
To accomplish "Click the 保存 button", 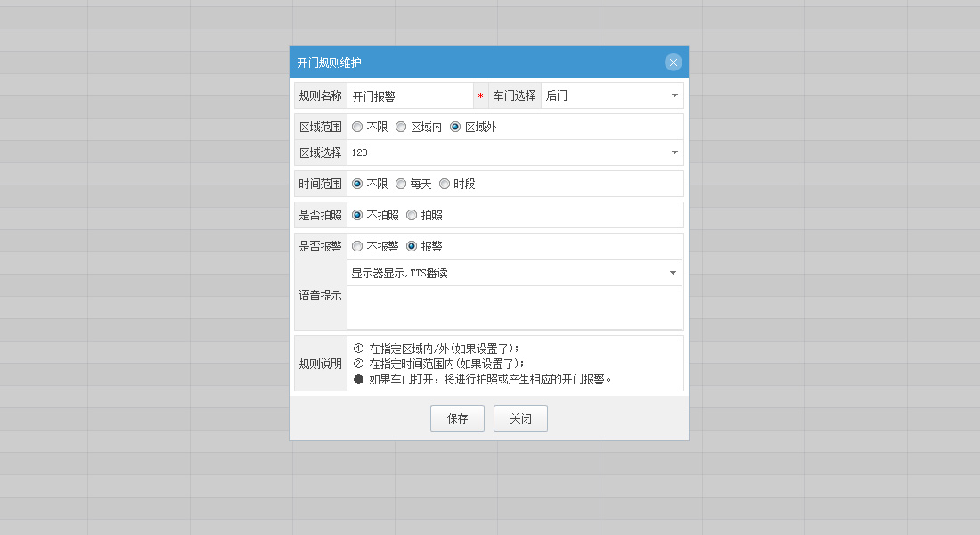I will [x=458, y=418].
